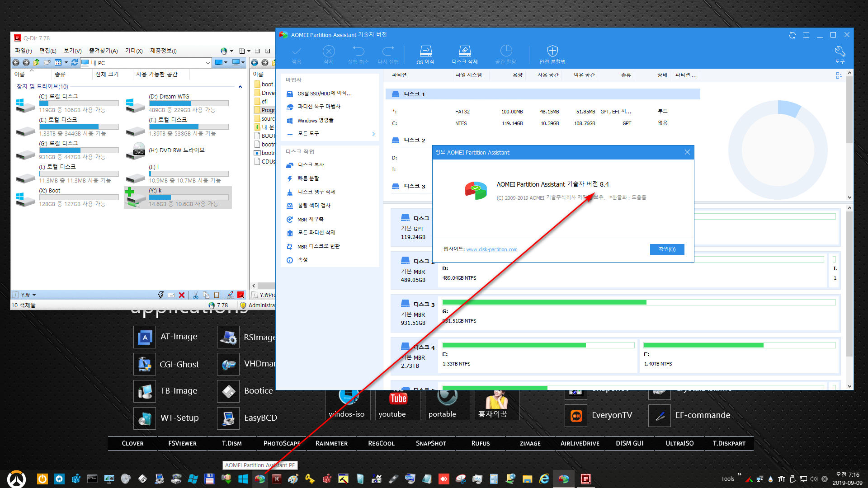Viewport: 868px width, 488px height.
Task: Open Q-Dir 제품정보(I) menu
Action: [x=164, y=51]
